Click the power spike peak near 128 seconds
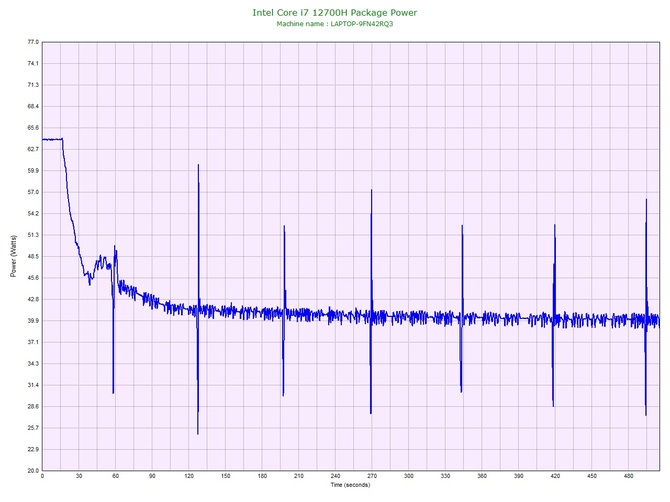 coord(198,165)
